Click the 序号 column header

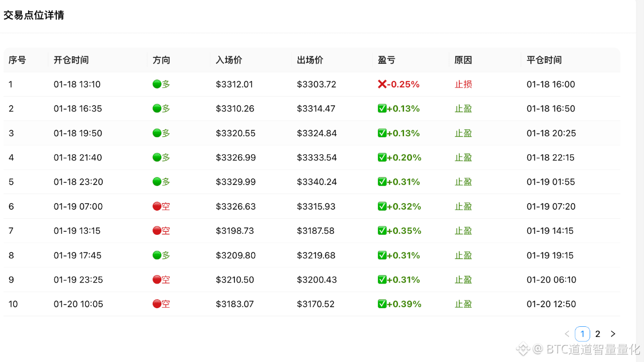tap(17, 60)
